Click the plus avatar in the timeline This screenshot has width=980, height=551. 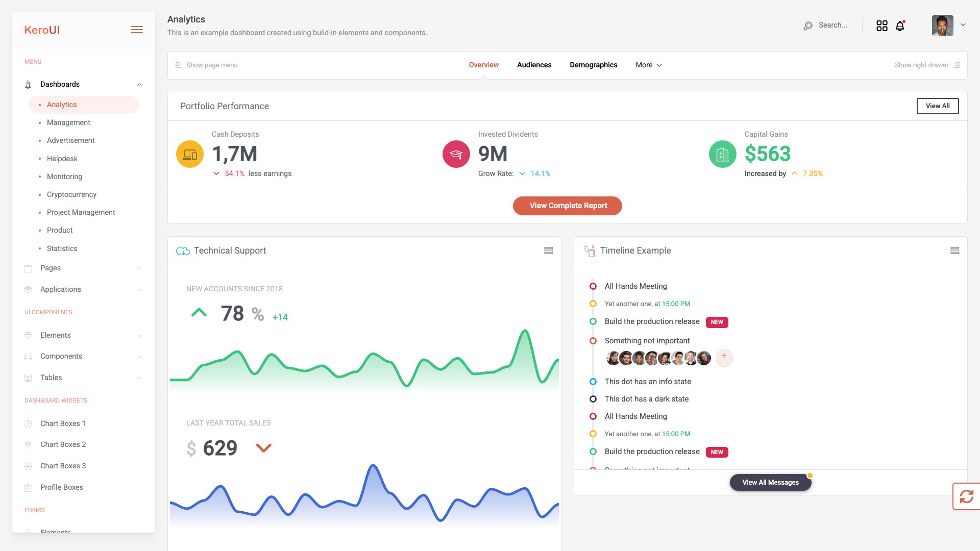click(724, 358)
